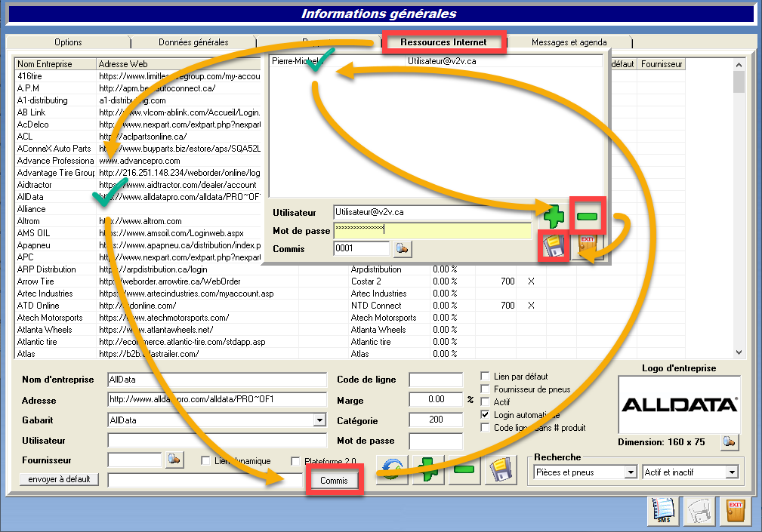Click the vertical scrollbar thumb of company list

[x=739, y=81]
